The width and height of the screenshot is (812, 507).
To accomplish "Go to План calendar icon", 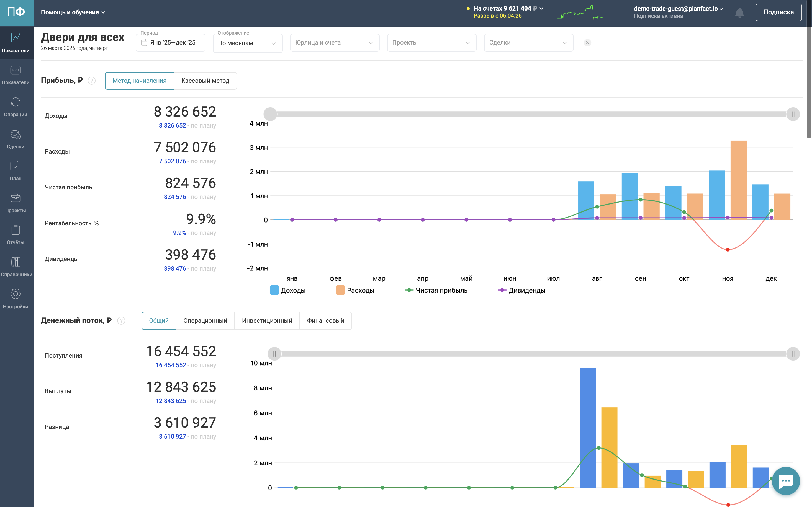I will (16, 171).
